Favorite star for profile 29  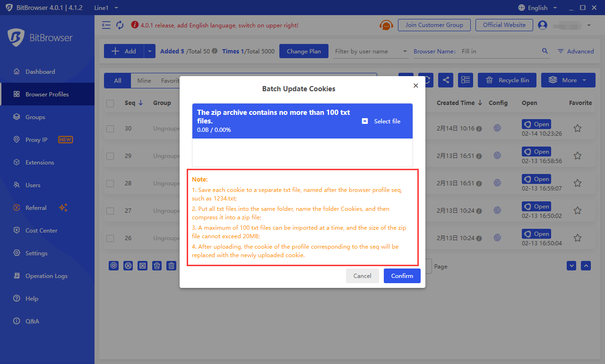(x=577, y=156)
